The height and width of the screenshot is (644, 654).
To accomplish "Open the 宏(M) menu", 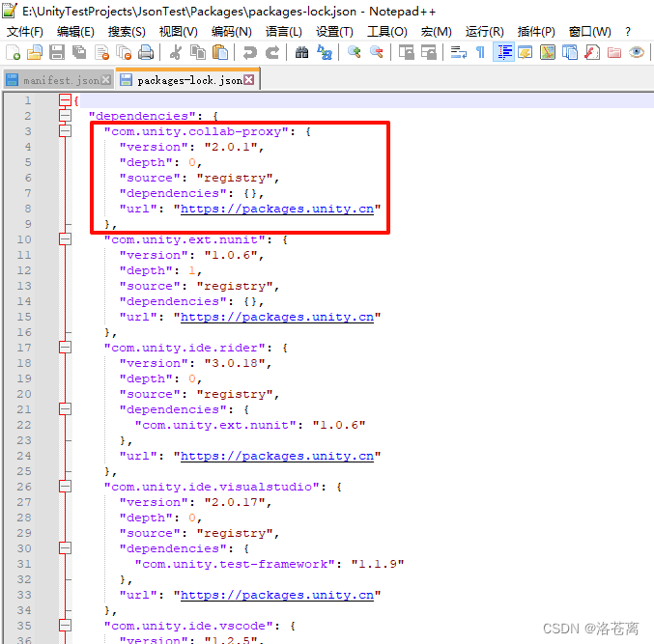I will pyautogui.click(x=437, y=32).
